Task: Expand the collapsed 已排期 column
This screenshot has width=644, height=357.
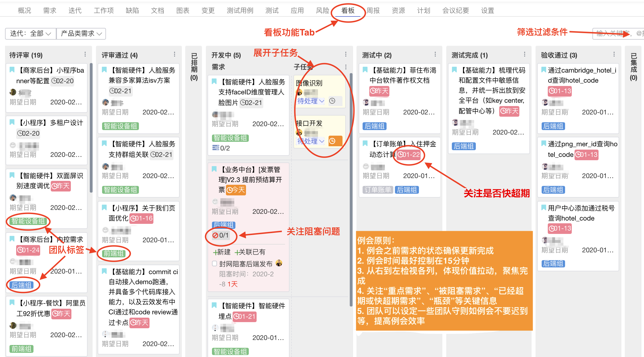Action: pyautogui.click(x=194, y=67)
